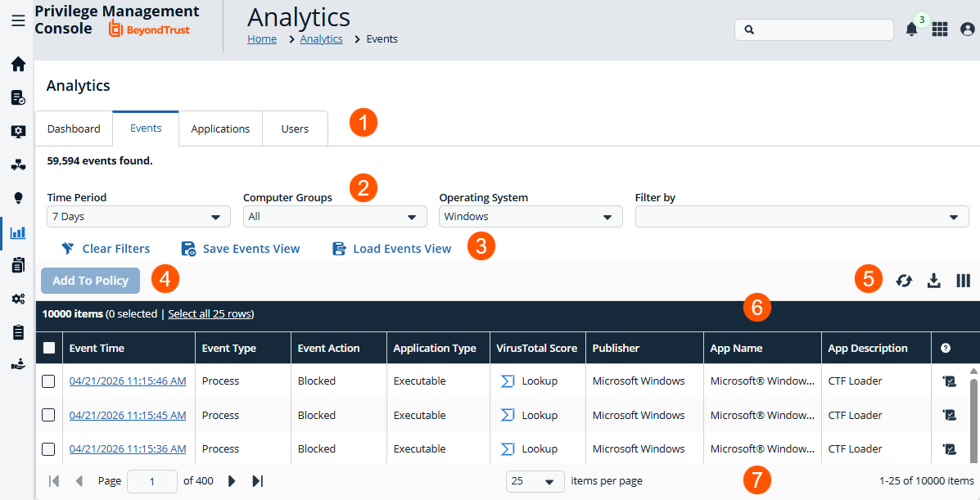Click Save Events View
The height and width of the screenshot is (500, 980).
241,249
